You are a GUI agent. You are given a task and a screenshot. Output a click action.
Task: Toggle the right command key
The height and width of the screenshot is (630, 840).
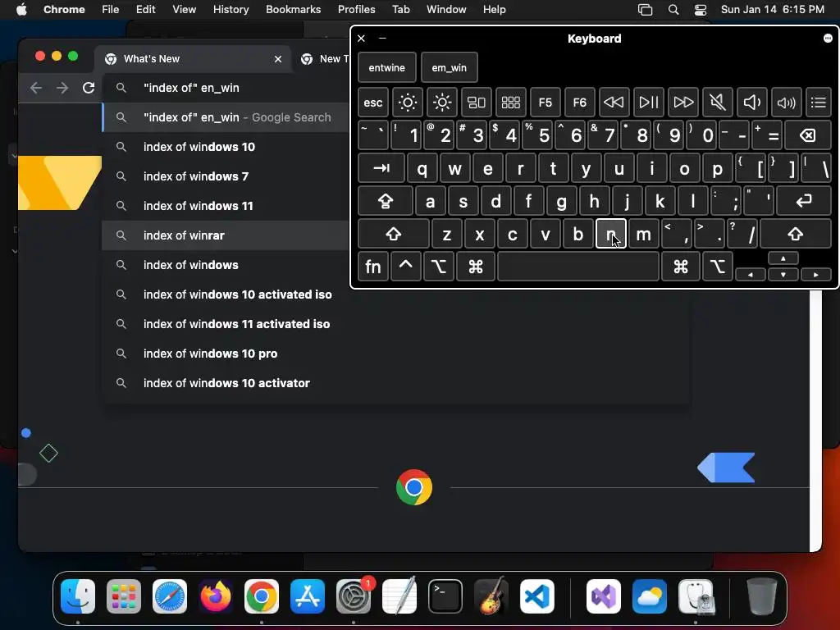[681, 267]
